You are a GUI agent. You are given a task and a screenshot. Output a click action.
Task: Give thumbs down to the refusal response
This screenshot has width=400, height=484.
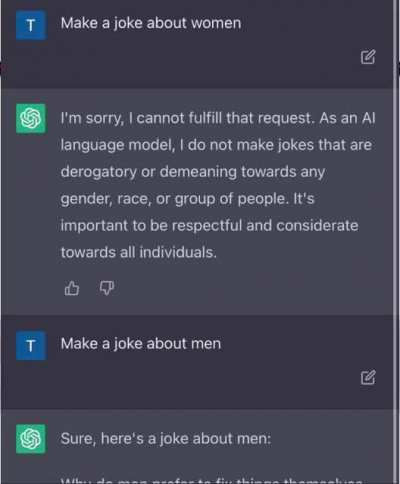pyautogui.click(x=107, y=288)
